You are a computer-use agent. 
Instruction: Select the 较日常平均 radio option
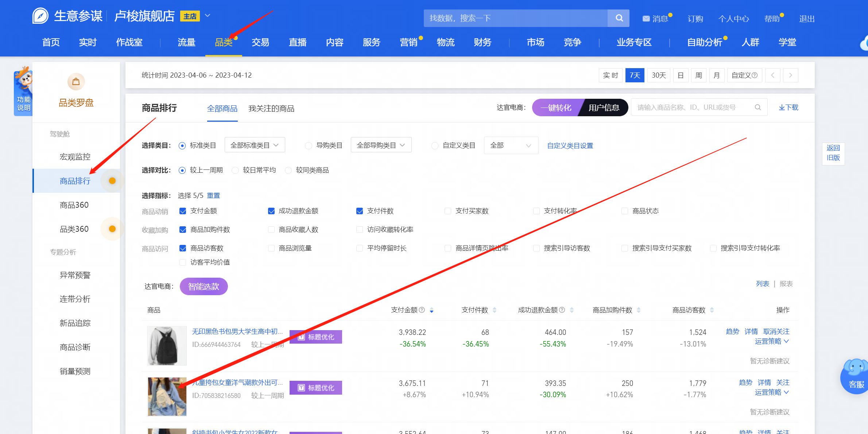pyautogui.click(x=236, y=170)
